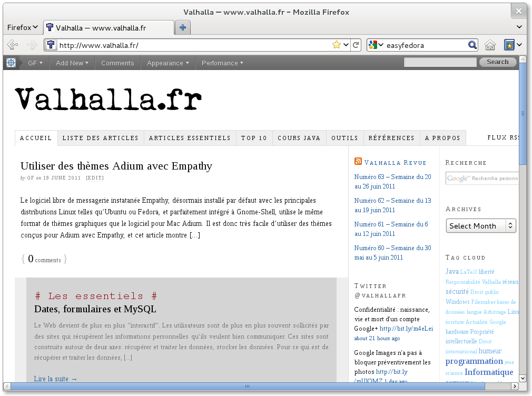
Task: Click the horizontal scrollbar right arrow
Action: [515, 386]
